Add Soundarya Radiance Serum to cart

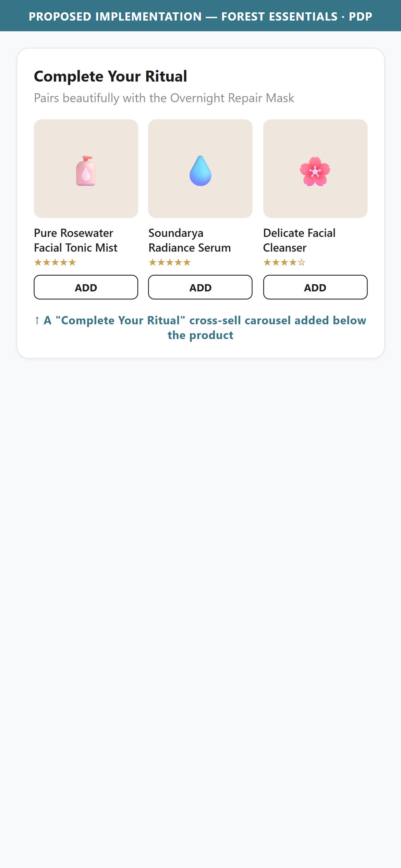click(x=200, y=287)
